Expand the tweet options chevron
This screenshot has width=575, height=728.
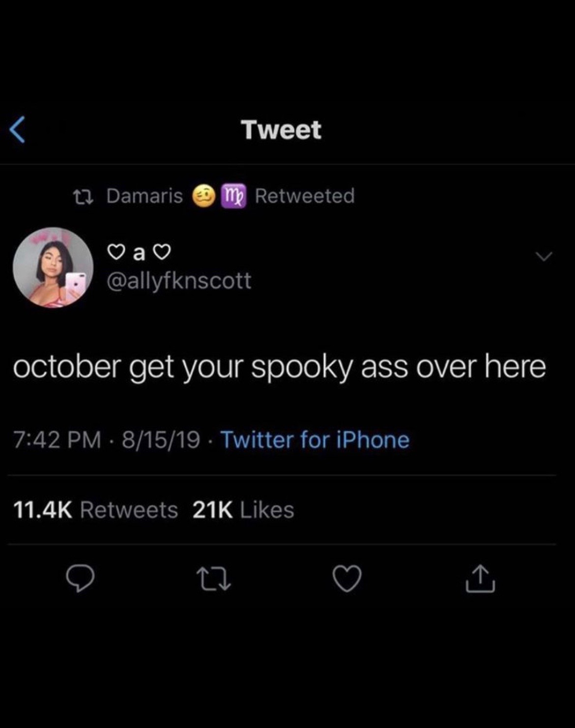tap(544, 256)
